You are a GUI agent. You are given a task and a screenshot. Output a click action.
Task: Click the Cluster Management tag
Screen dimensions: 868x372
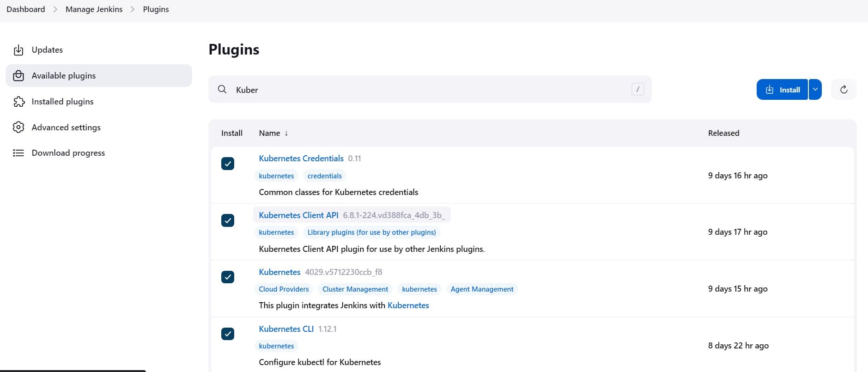(x=355, y=289)
